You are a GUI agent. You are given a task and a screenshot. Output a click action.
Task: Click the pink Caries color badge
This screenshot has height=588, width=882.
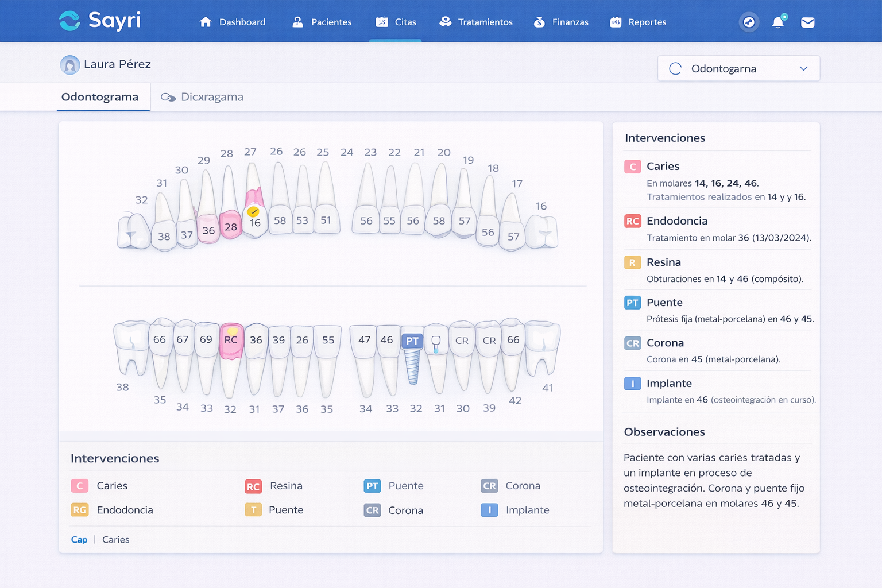(x=79, y=486)
